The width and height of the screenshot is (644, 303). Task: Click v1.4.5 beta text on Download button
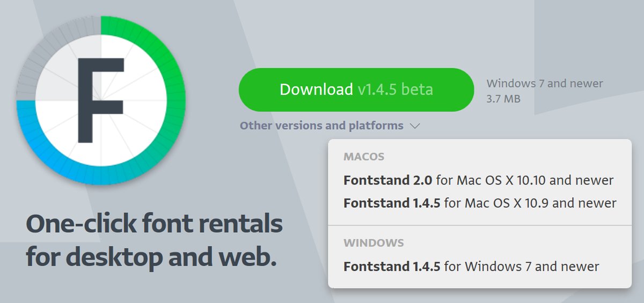(x=395, y=90)
